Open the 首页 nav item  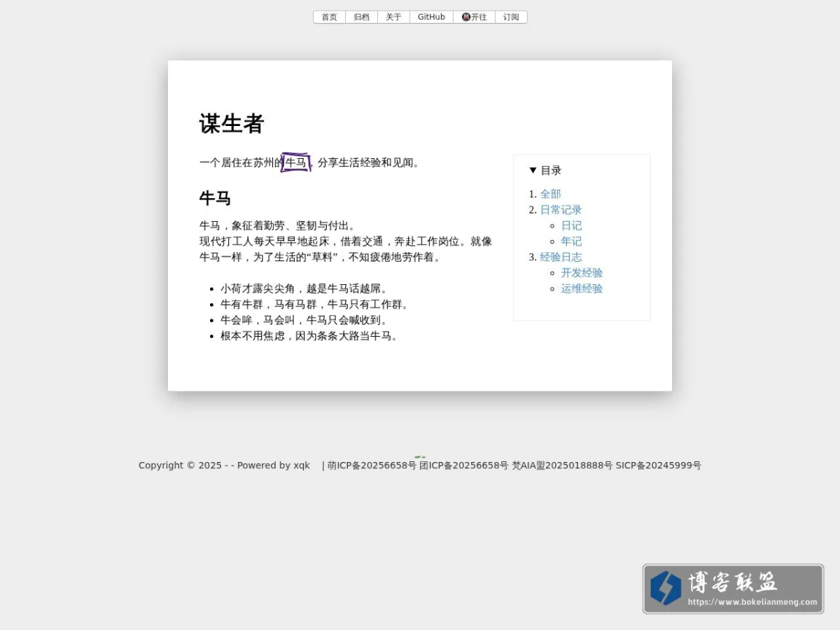click(329, 17)
